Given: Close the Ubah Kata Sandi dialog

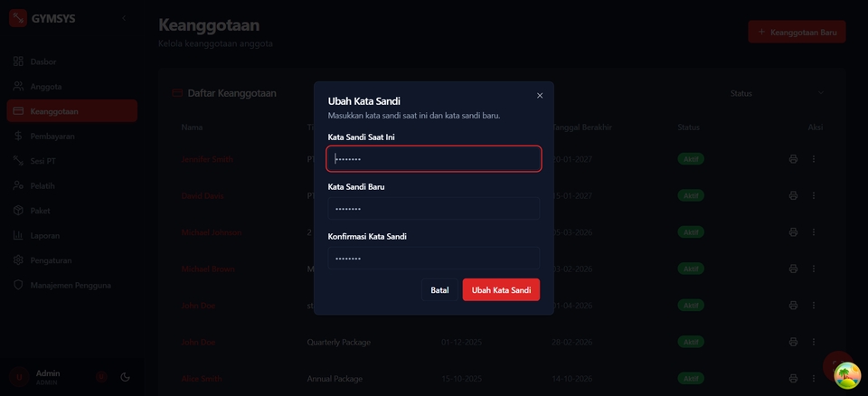Looking at the screenshot, I should (x=540, y=95).
